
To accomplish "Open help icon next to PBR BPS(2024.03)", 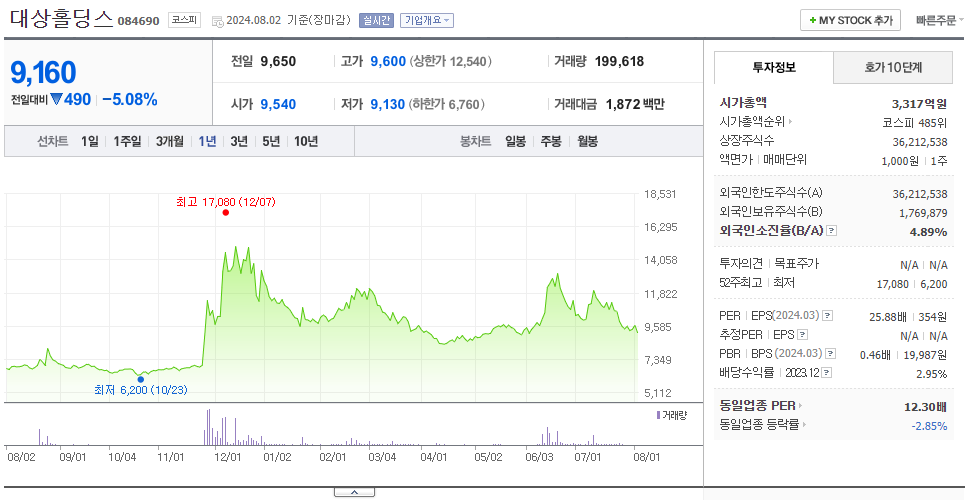I will [832, 354].
